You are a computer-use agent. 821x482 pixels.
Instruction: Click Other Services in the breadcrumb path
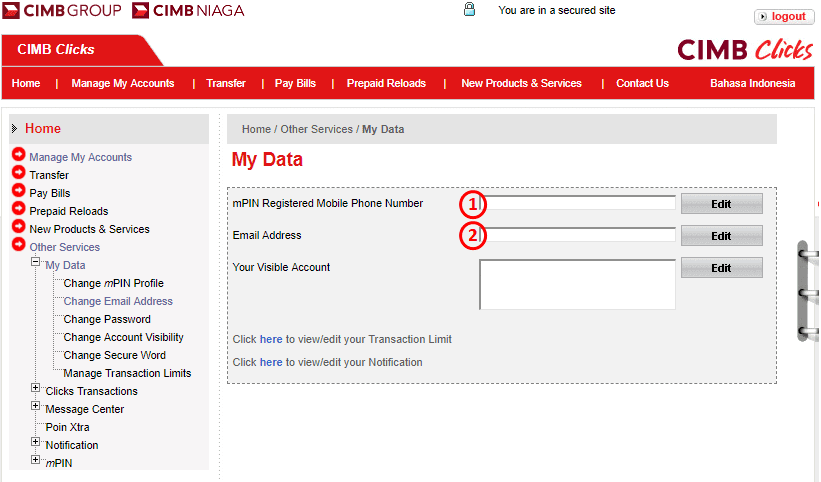point(316,129)
